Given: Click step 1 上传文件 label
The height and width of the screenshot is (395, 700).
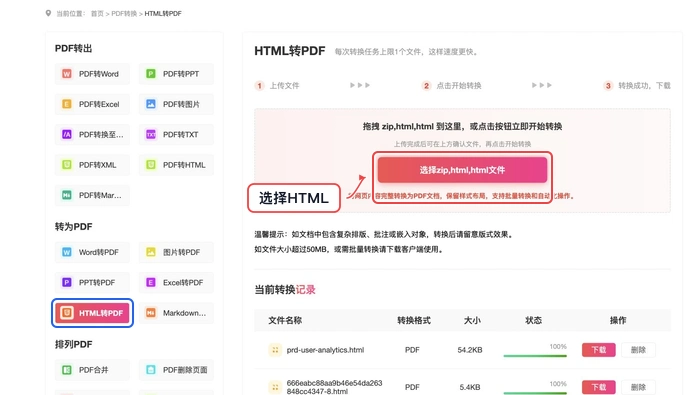Looking at the screenshot, I should coord(284,86).
